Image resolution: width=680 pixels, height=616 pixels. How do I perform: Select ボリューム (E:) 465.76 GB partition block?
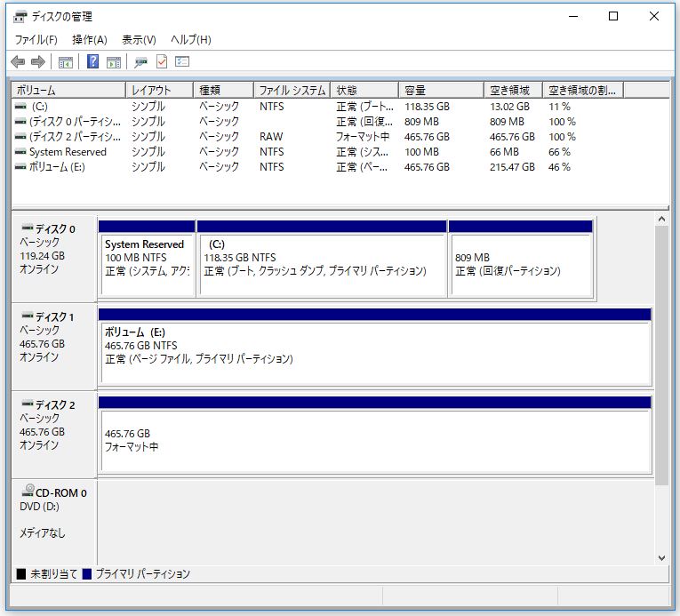pos(375,347)
